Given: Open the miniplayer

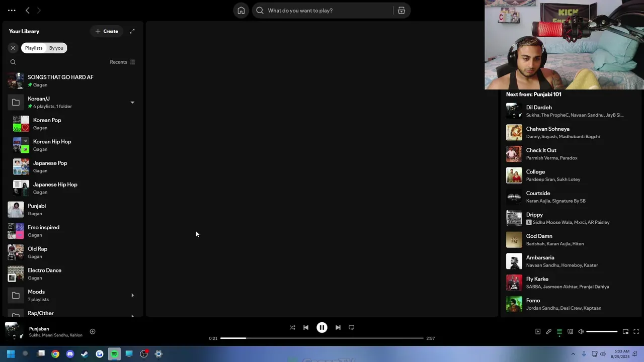Looking at the screenshot, I should tap(625, 331).
